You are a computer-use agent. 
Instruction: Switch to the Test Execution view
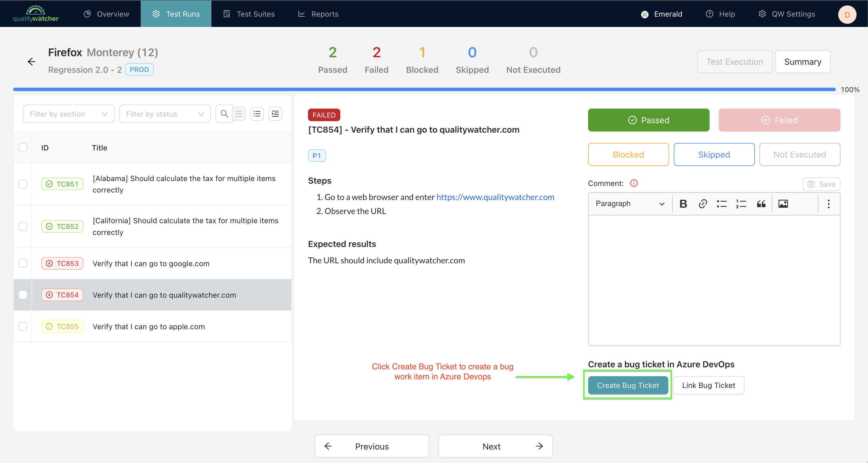tap(735, 62)
